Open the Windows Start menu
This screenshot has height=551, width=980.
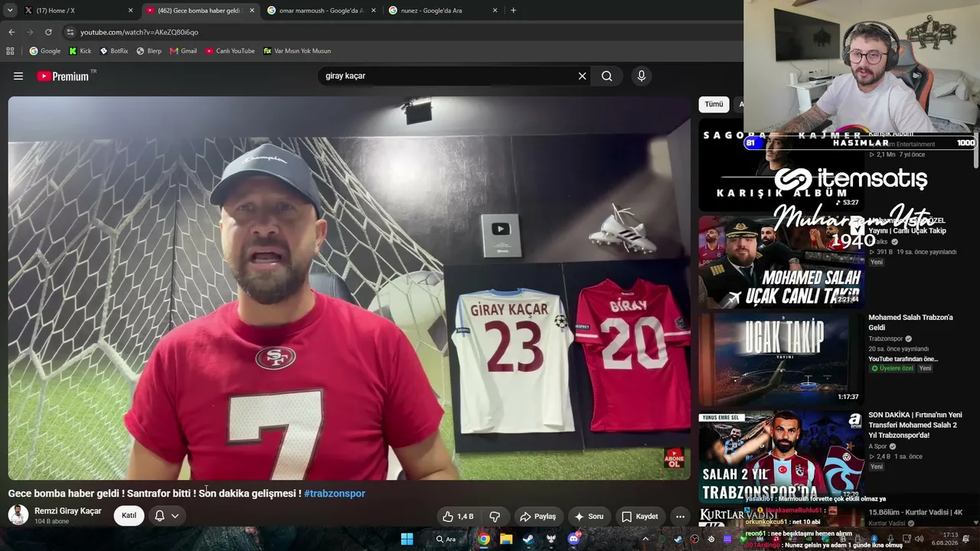click(407, 539)
